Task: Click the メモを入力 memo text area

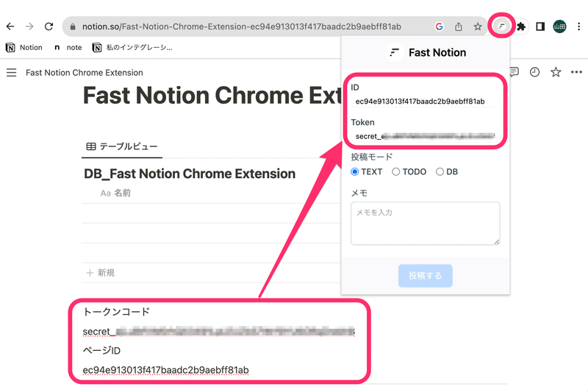Action: (426, 224)
